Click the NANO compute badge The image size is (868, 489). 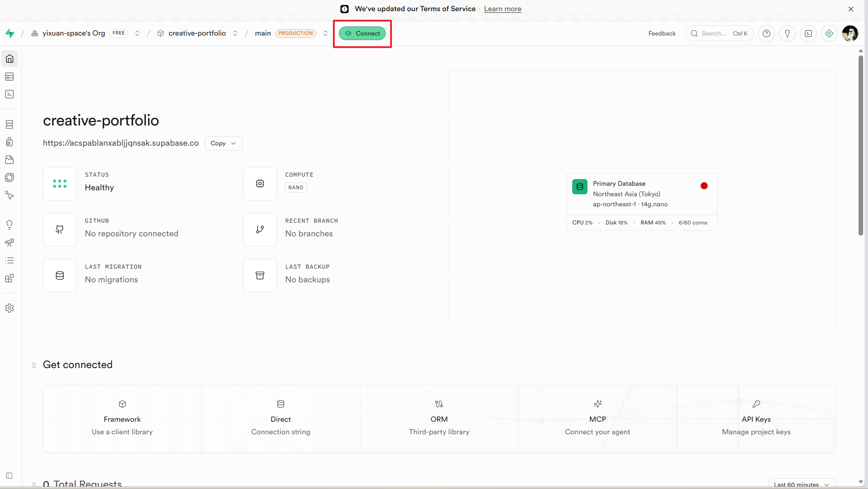[x=296, y=188]
